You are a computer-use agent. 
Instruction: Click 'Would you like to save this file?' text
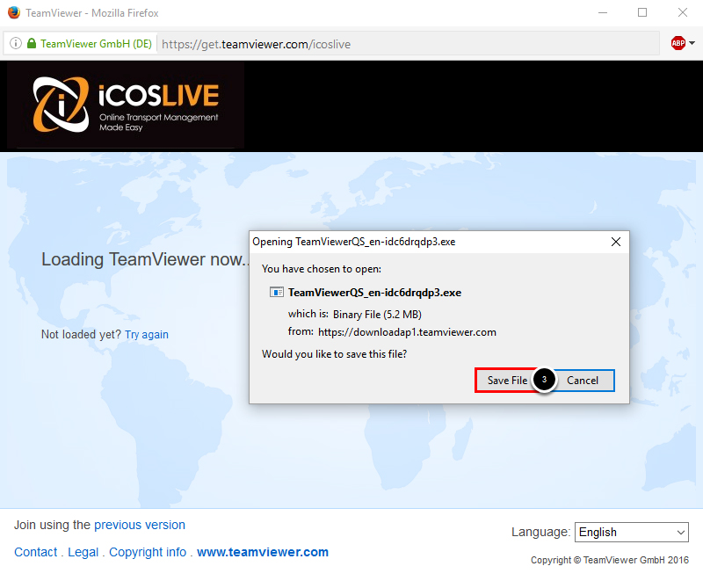click(335, 354)
